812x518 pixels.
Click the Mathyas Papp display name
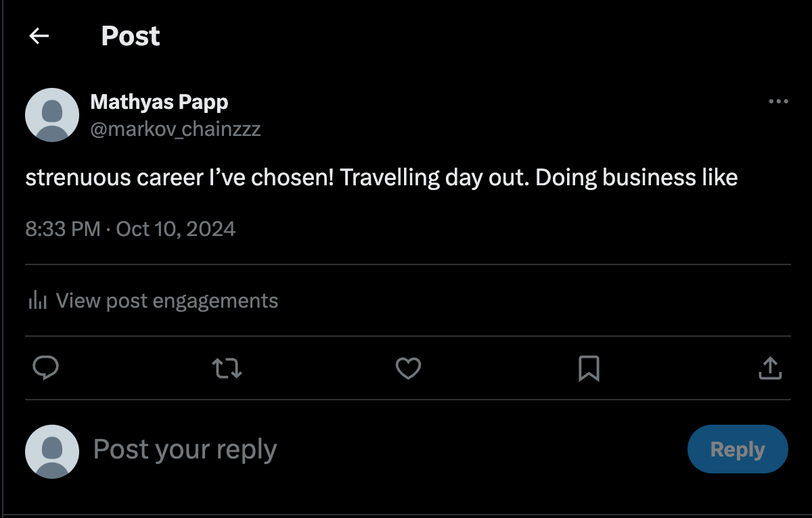point(159,102)
